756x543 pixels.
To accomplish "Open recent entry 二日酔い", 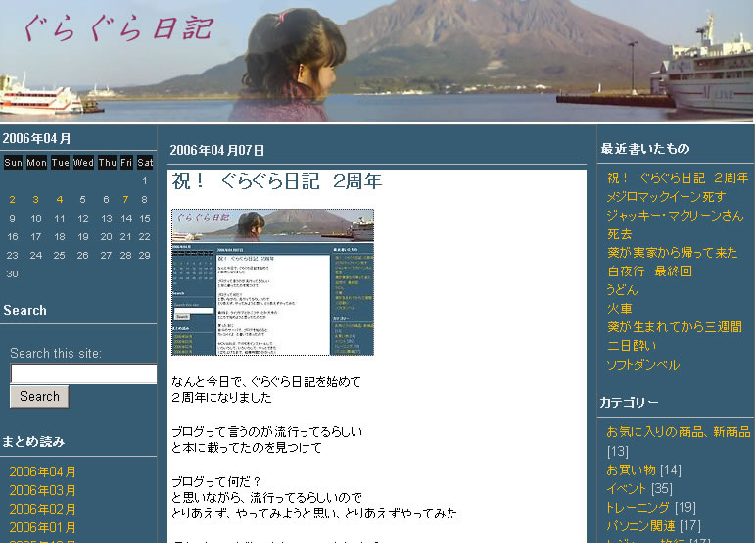I will tap(631, 346).
